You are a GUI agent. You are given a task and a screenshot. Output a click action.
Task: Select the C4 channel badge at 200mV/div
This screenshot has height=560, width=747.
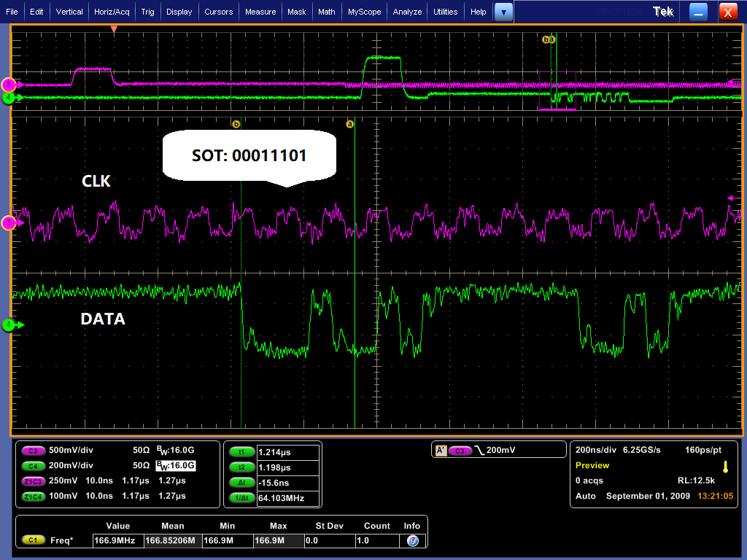[x=34, y=465]
